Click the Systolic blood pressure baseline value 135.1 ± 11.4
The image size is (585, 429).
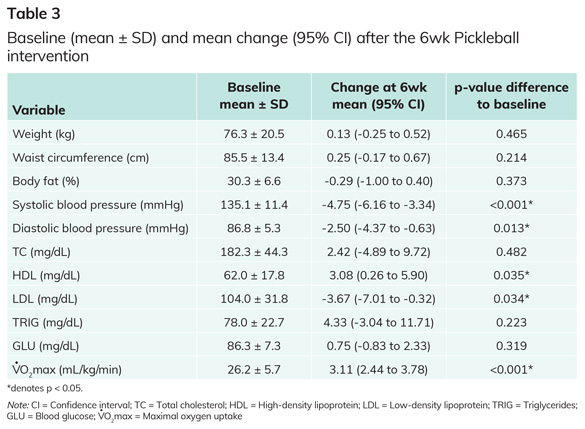click(254, 205)
